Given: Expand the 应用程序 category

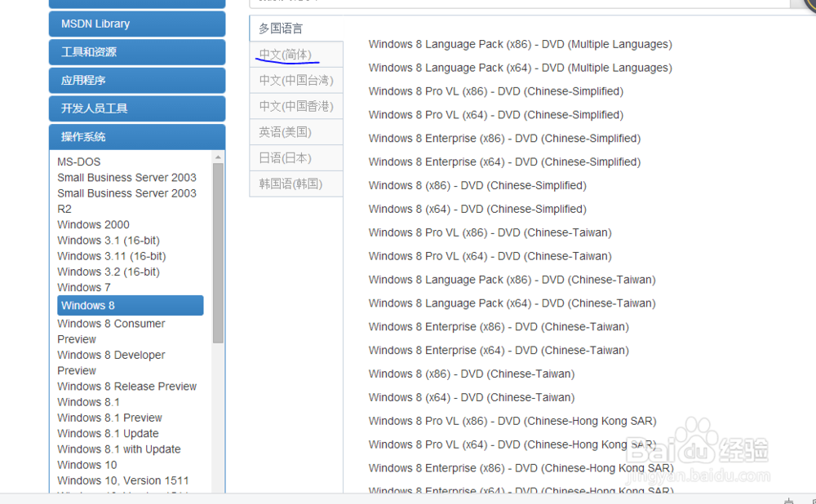Looking at the screenshot, I should click(137, 80).
